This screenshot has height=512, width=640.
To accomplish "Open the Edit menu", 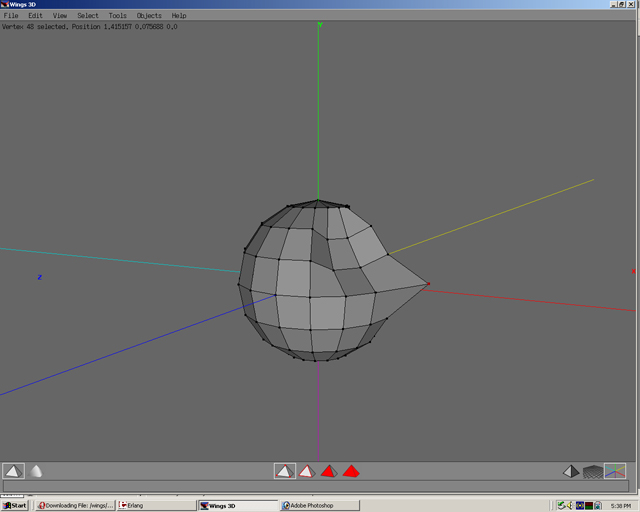I will pyautogui.click(x=36, y=16).
